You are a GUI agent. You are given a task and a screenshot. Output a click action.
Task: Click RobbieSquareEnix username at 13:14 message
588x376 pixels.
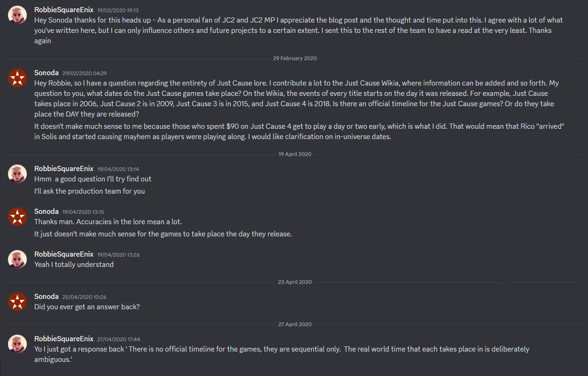click(x=64, y=168)
